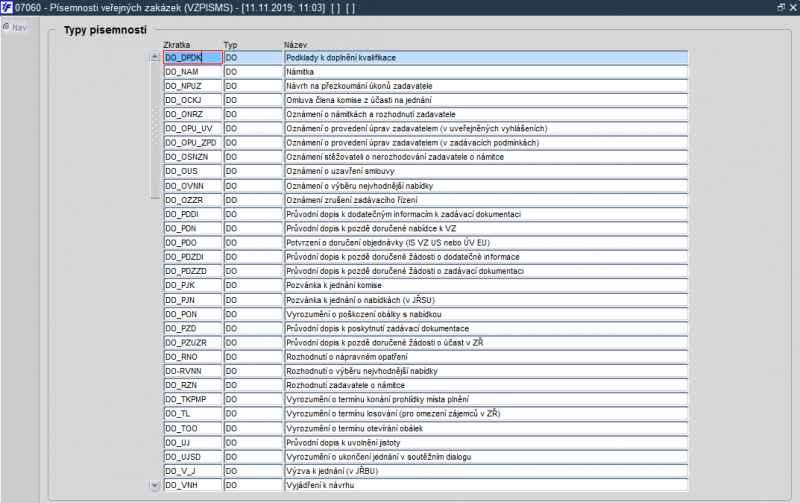Click the 'Zkratka' column header
Viewport: 800px width, 503px height.
tap(177, 45)
